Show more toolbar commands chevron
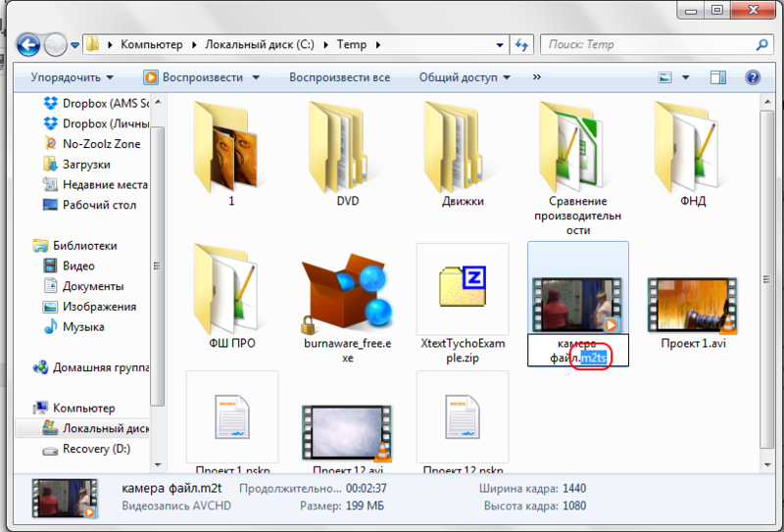 (537, 77)
